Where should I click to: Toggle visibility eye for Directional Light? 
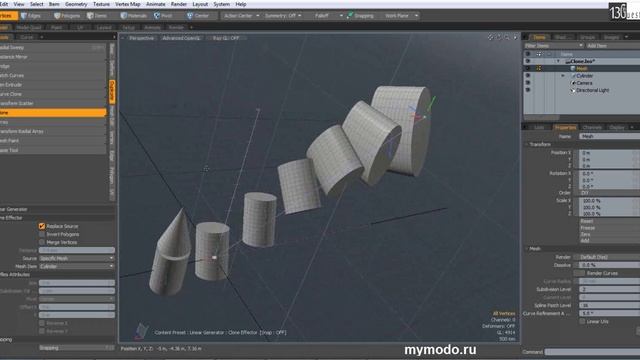tap(528, 90)
